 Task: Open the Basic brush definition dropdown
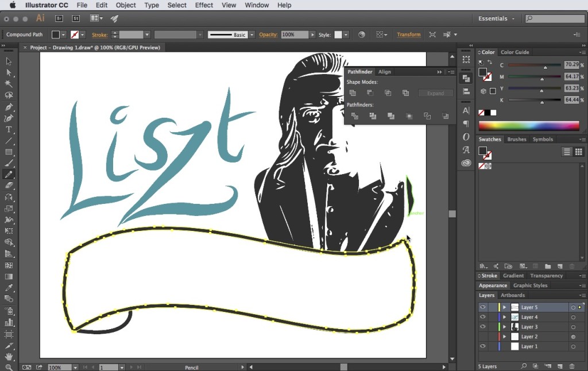252,34
